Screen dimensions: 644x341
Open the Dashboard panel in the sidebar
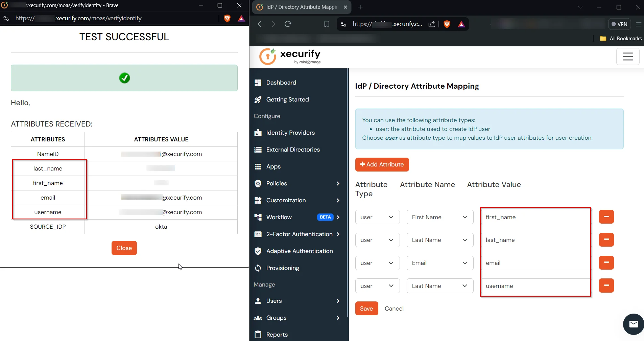click(x=281, y=83)
